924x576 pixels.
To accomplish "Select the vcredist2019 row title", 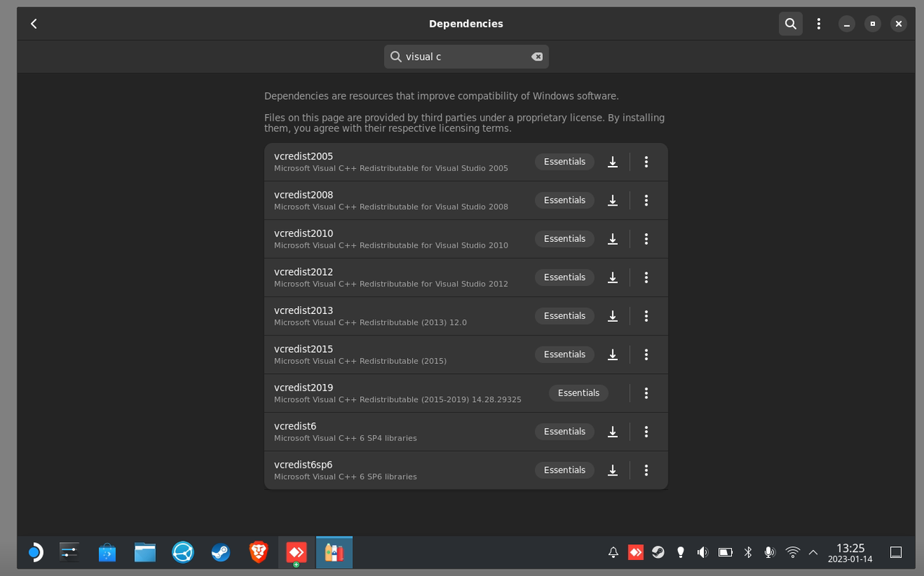I will click(303, 388).
